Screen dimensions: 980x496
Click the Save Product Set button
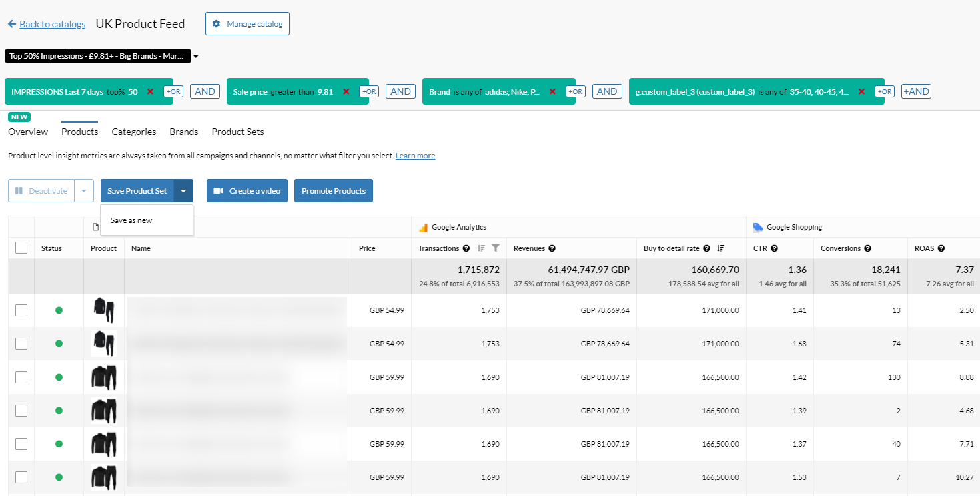point(137,191)
